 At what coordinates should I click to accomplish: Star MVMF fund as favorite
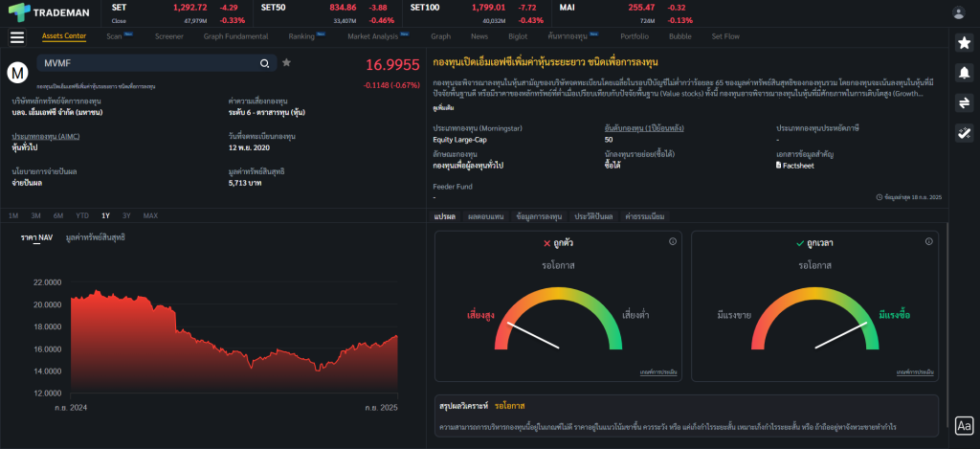286,63
